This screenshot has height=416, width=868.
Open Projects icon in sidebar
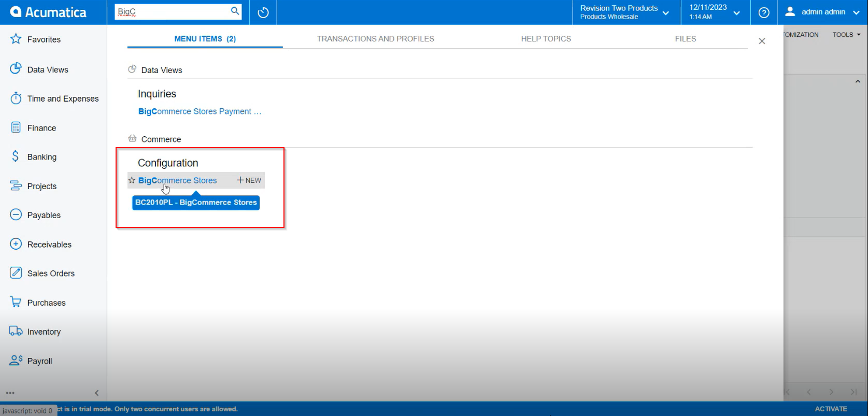16,185
